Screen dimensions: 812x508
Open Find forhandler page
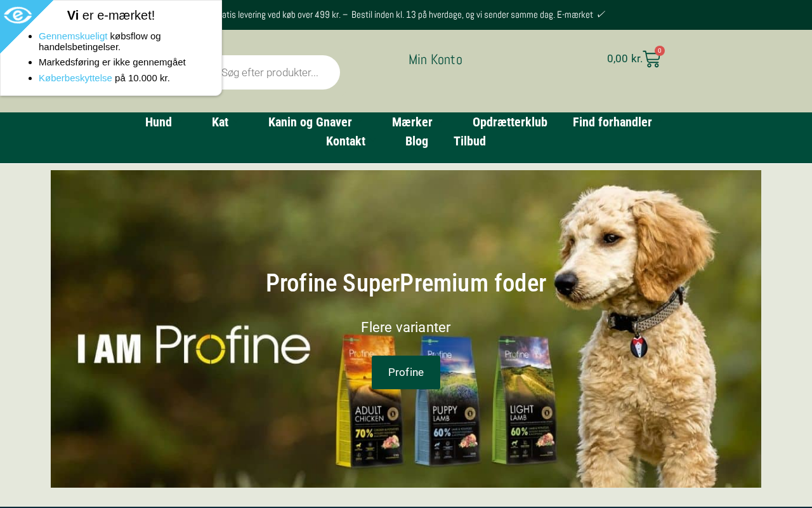pos(612,122)
